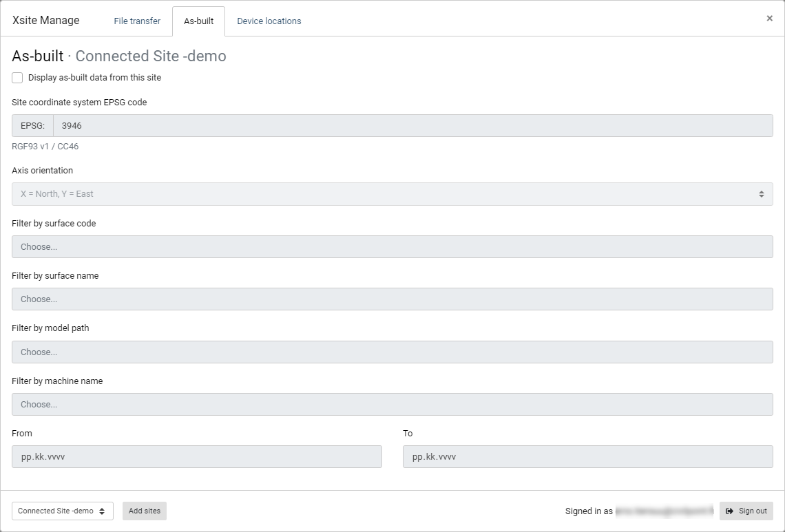785x532 pixels.
Task: Expand the Filter by model path chooser
Action: coord(392,352)
